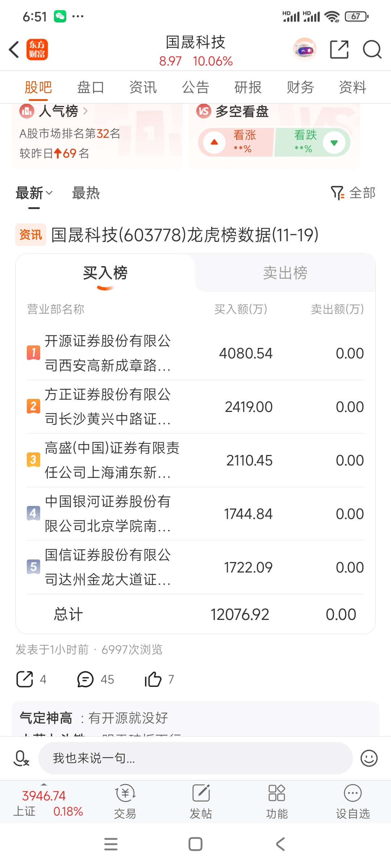Switch to the 卖出榜 tab
The image size is (391, 868).
point(285,273)
